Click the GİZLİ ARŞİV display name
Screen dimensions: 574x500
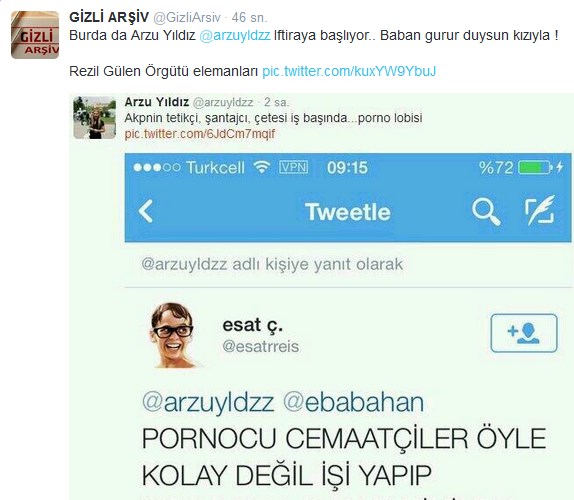point(109,17)
